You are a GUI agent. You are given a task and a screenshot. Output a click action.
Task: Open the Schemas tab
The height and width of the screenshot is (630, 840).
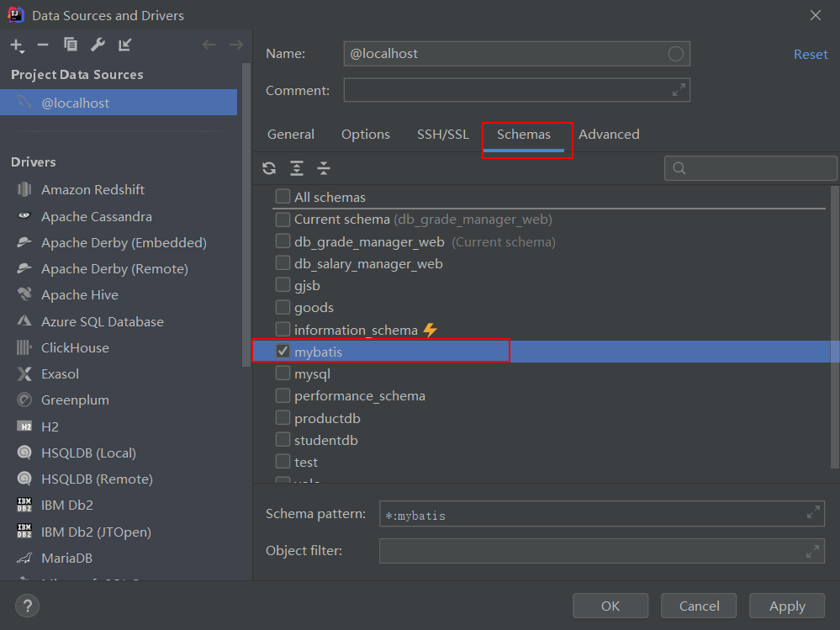(523, 135)
